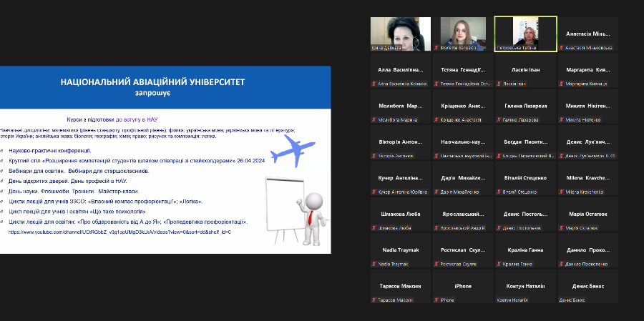Viewport: 644px width, 321px height.
Task: Click muted mic icon next to Микита Нікітенко label
Action: click(x=562, y=120)
